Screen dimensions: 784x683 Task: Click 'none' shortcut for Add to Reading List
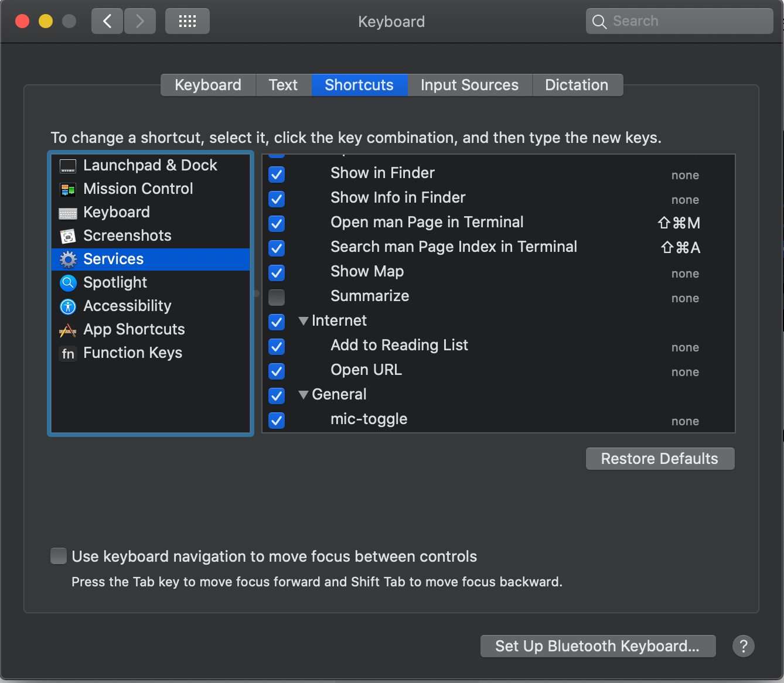coord(686,347)
